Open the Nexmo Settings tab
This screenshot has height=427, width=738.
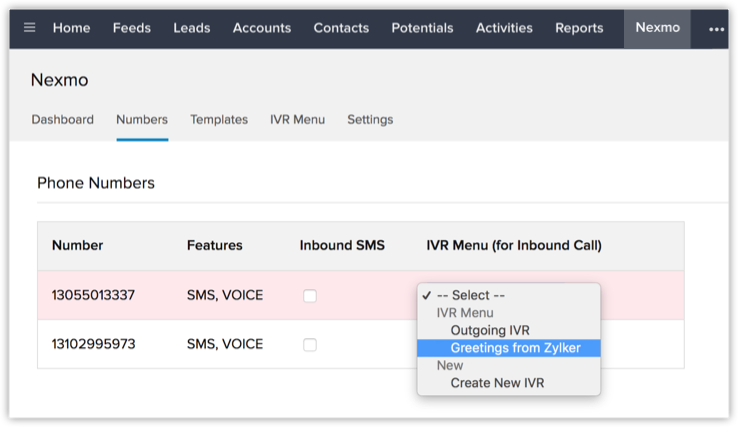370,119
